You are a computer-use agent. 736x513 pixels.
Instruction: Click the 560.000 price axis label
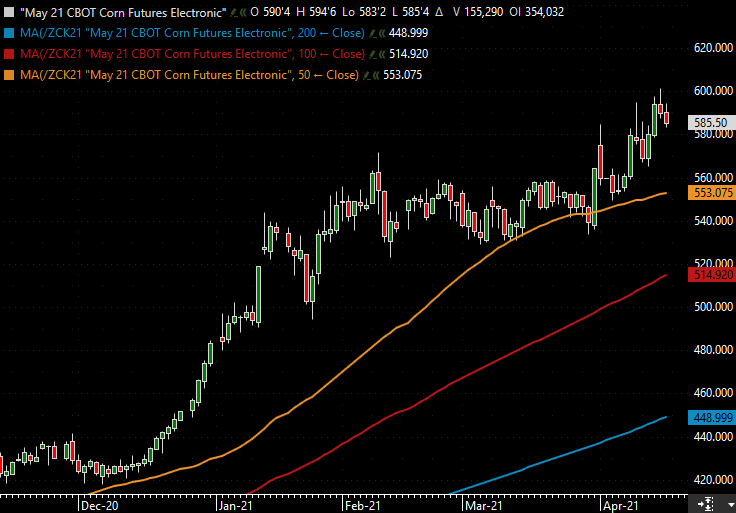tap(713, 177)
